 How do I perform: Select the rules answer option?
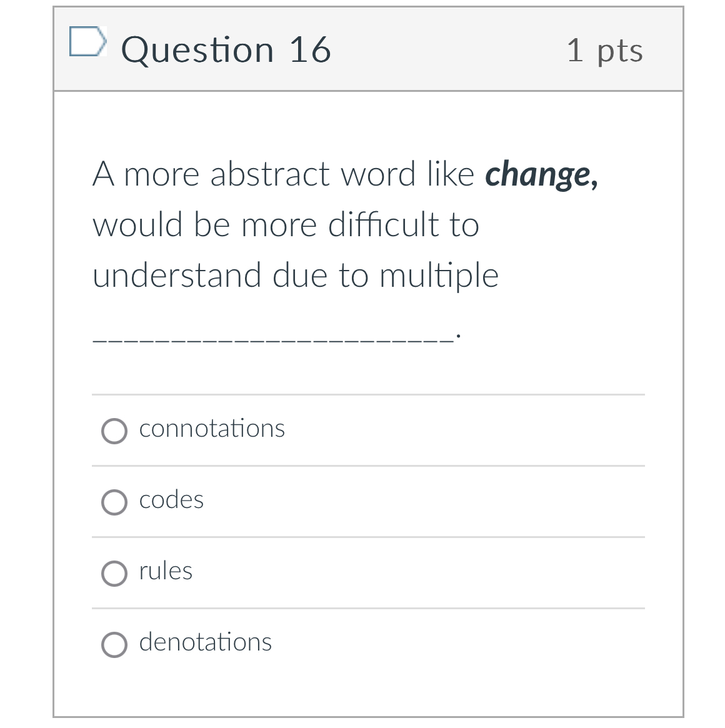(114, 573)
